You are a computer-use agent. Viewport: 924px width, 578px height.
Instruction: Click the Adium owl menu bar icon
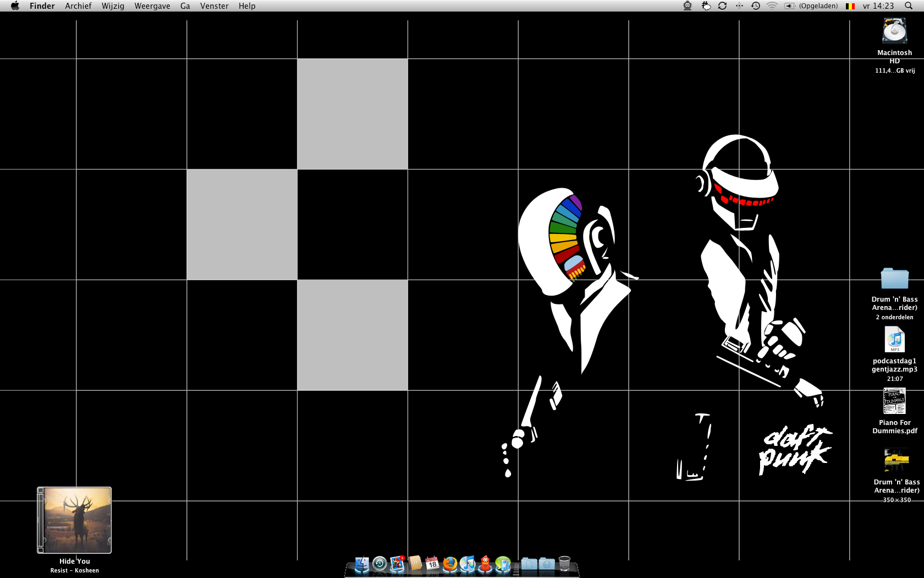[x=687, y=6]
